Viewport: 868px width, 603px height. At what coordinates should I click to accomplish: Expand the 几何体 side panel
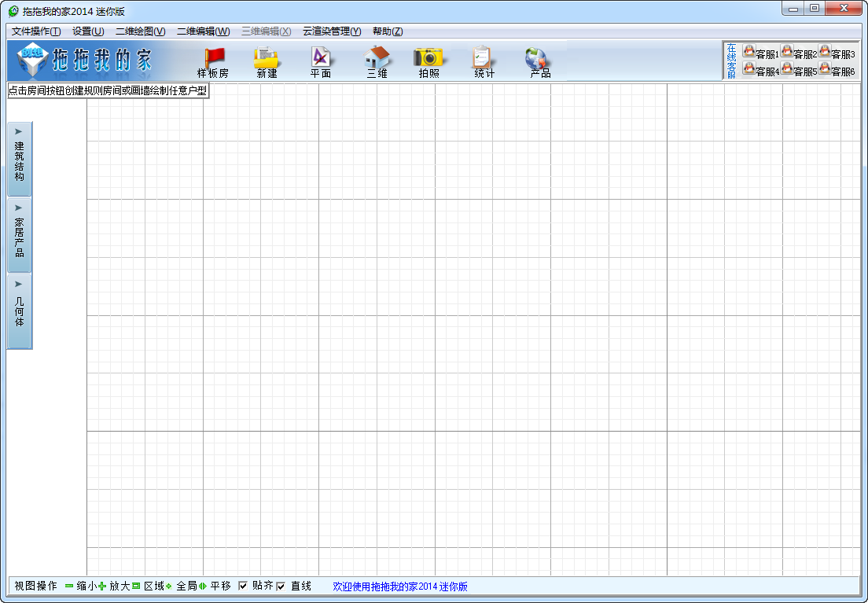[20, 311]
